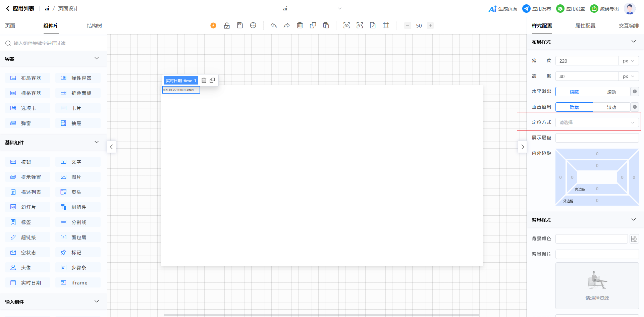Set 垂直溢出 to 隐藏
This screenshot has width=644, height=317.
point(574,107)
